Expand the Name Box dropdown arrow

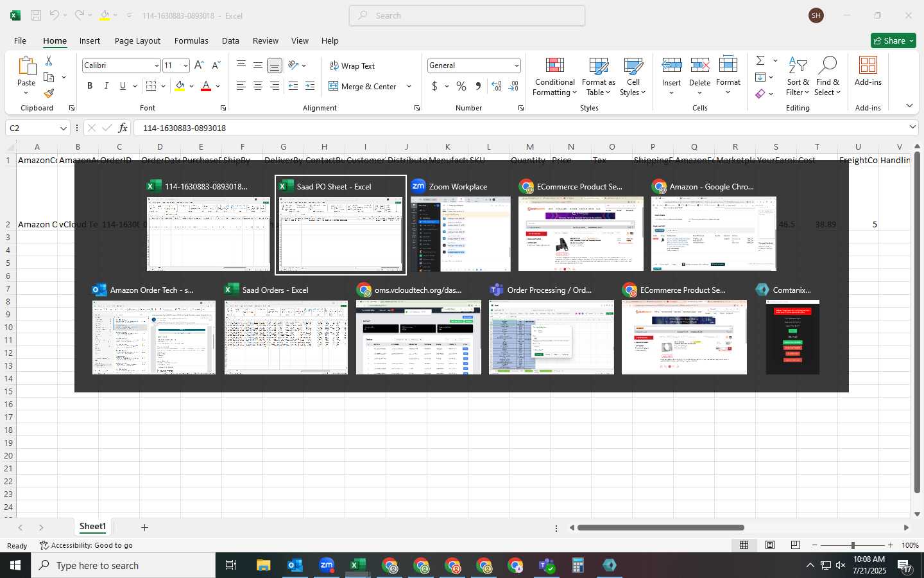pos(63,128)
